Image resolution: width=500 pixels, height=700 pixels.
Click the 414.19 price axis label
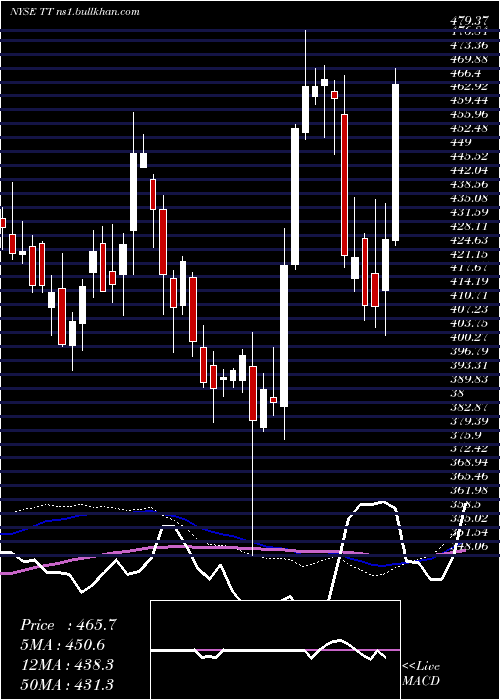tap(470, 282)
